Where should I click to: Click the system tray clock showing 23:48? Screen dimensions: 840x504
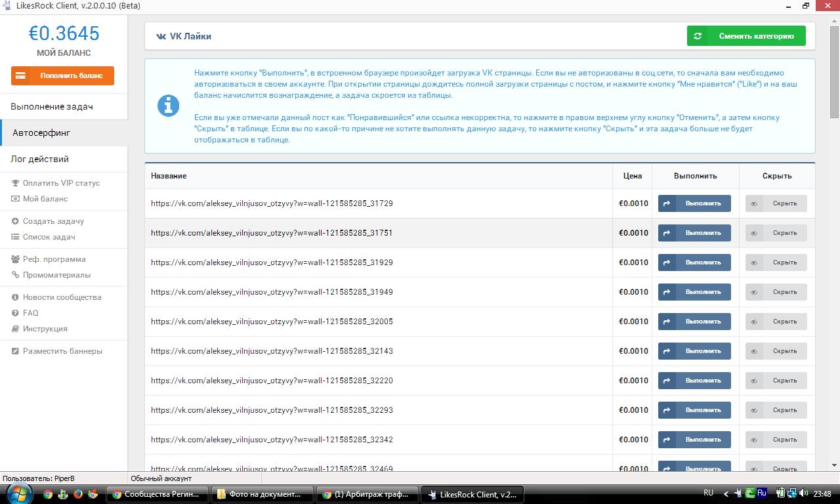click(822, 493)
